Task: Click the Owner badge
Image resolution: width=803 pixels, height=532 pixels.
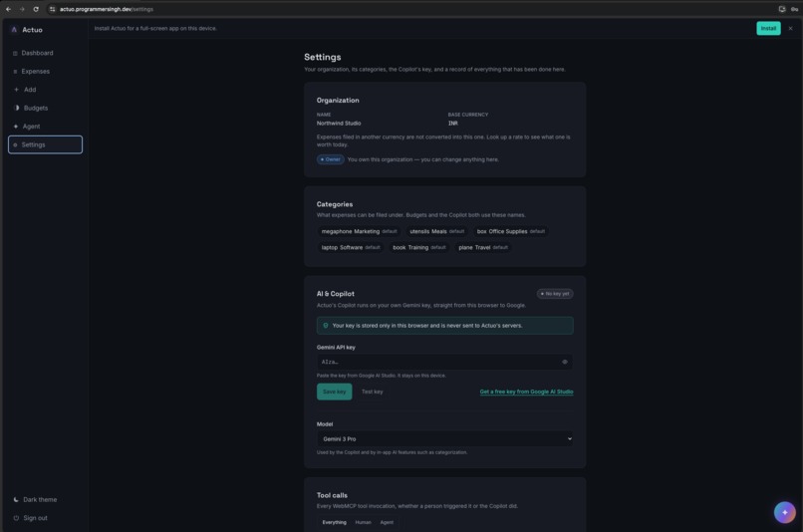Action: pos(331,159)
